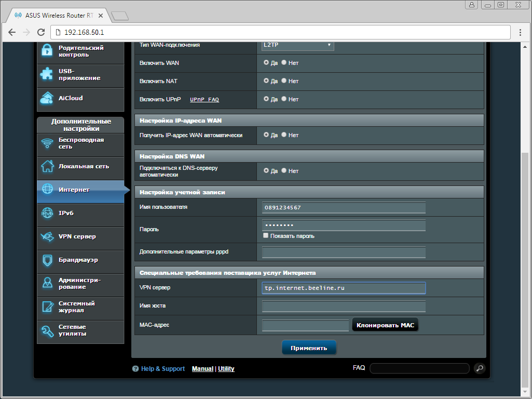Select 'Да' for Включить WAN
The width and height of the screenshot is (532, 399).
266,62
